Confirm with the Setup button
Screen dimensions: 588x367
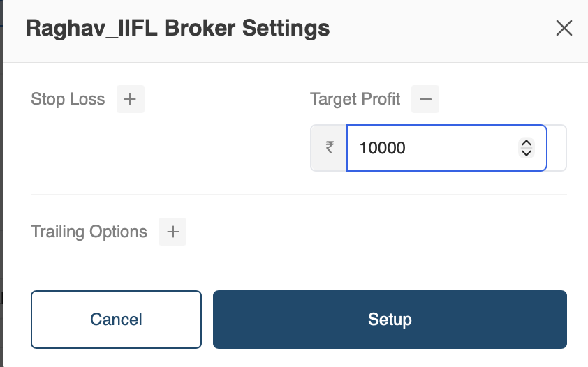tap(390, 320)
